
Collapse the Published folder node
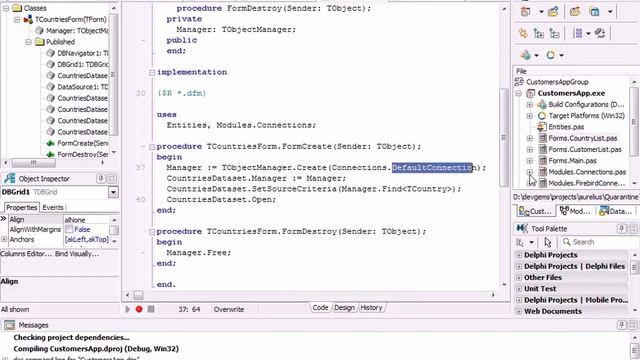pos(28,42)
